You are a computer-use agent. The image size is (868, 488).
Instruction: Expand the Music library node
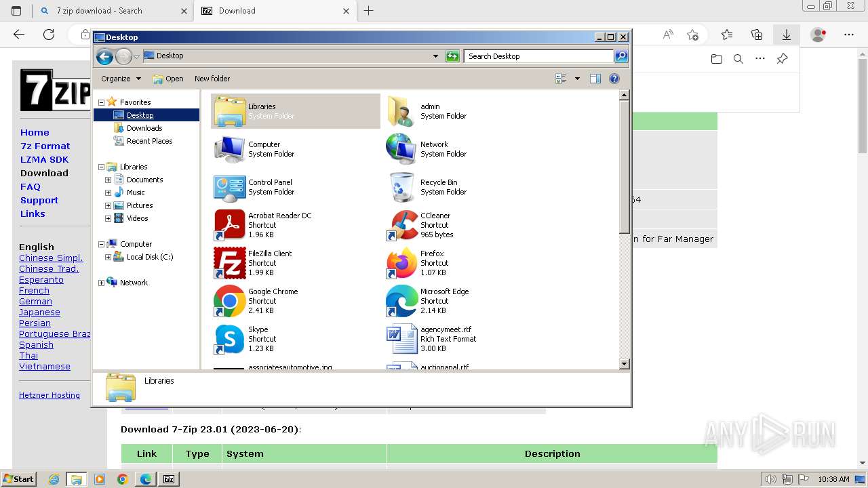(108, 192)
